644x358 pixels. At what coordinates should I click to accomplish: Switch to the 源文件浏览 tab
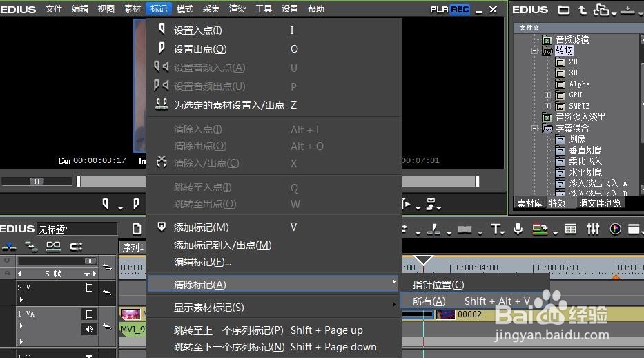pos(600,203)
